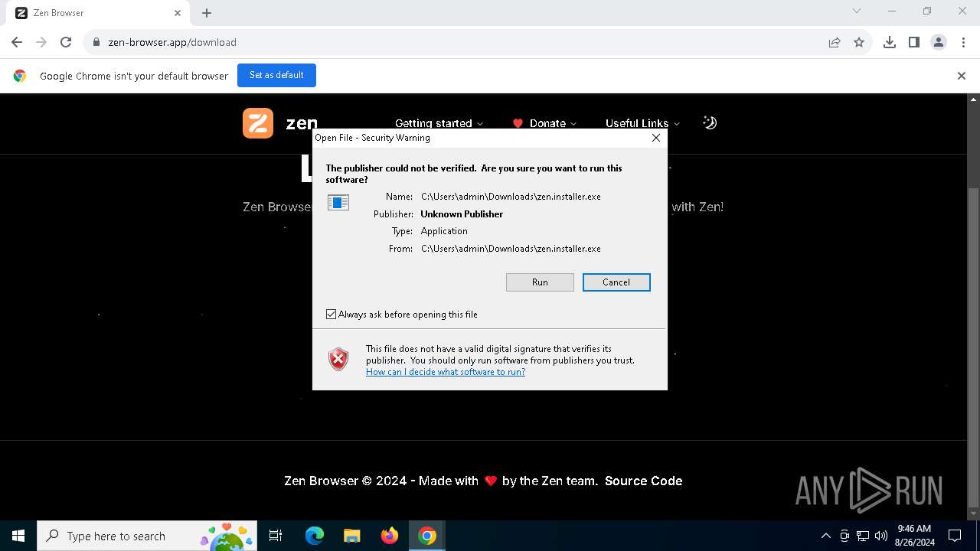Click the site lock icon
Image resolution: width=980 pixels, height=551 pixels.
point(96,42)
